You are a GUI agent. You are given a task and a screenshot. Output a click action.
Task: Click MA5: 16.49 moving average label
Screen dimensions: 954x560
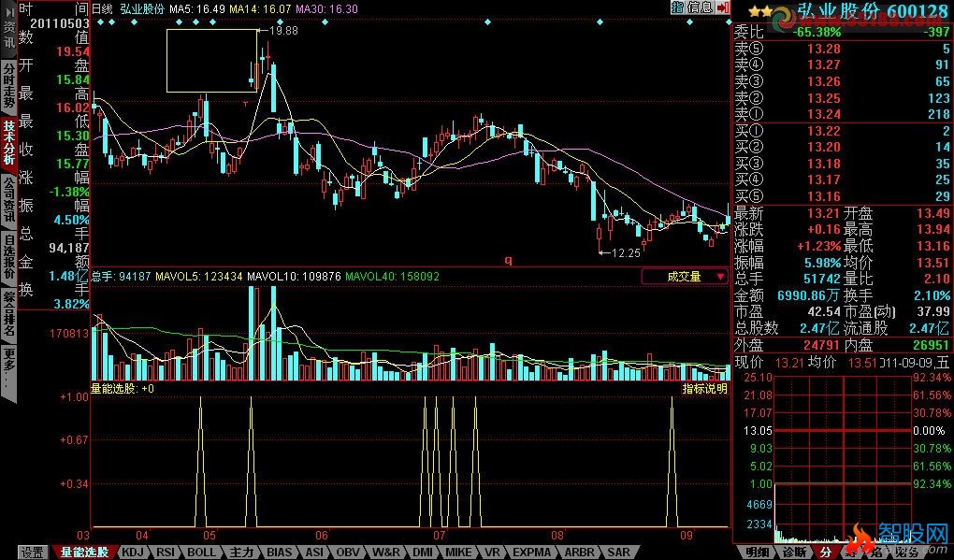pyautogui.click(x=197, y=9)
